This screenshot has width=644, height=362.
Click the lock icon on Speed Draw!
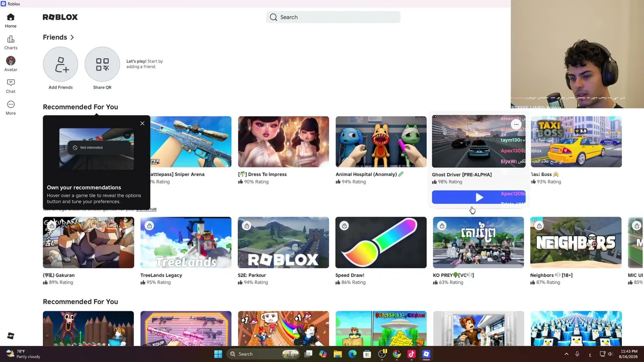[x=344, y=226]
